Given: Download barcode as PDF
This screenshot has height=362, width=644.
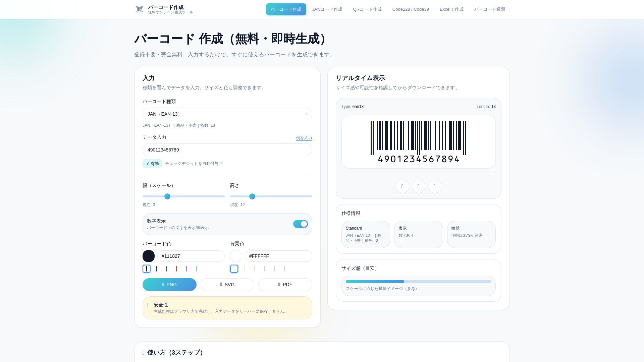Looking at the screenshot, I should 285,285.
